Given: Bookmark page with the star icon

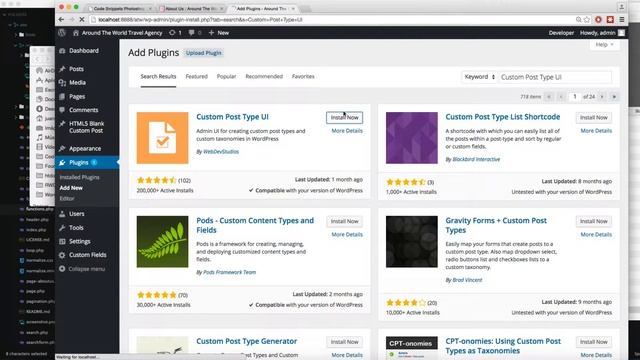Looking at the screenshot, I should [x=587, y=20].
